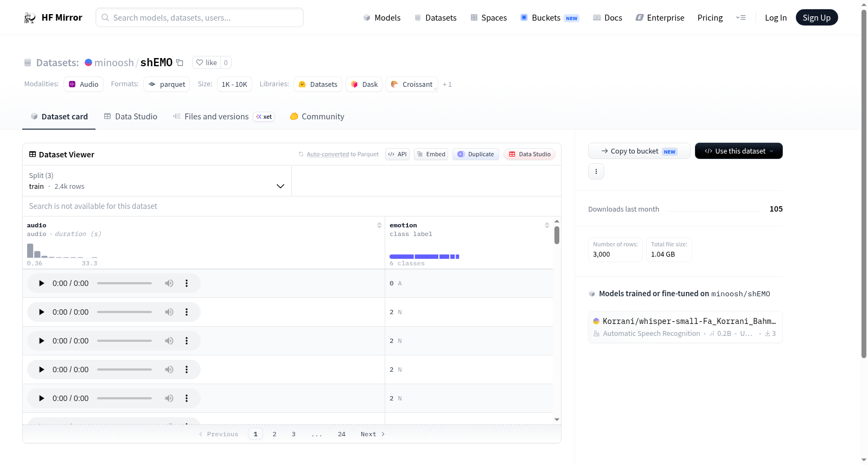This screenshot has width=868, height=465.
Task: Go to the Next page of rows
Action: pyautogui.click(x=373, y=434)
